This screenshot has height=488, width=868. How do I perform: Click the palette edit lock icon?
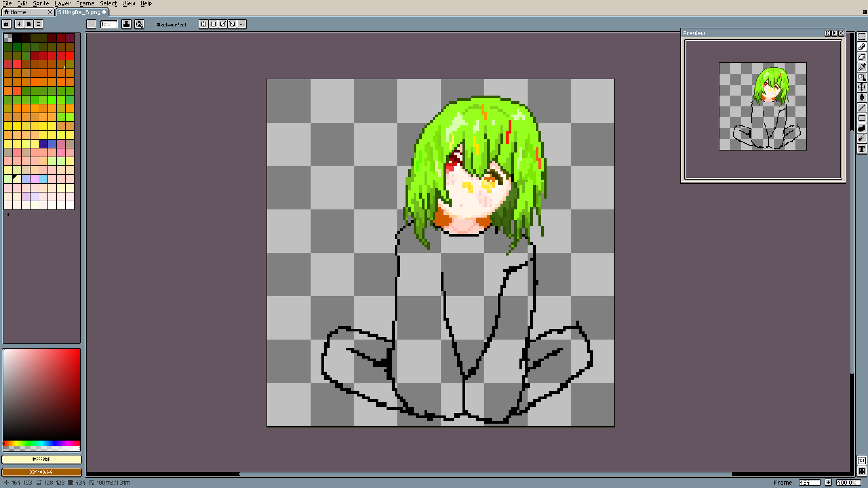(x=6, y=24)
